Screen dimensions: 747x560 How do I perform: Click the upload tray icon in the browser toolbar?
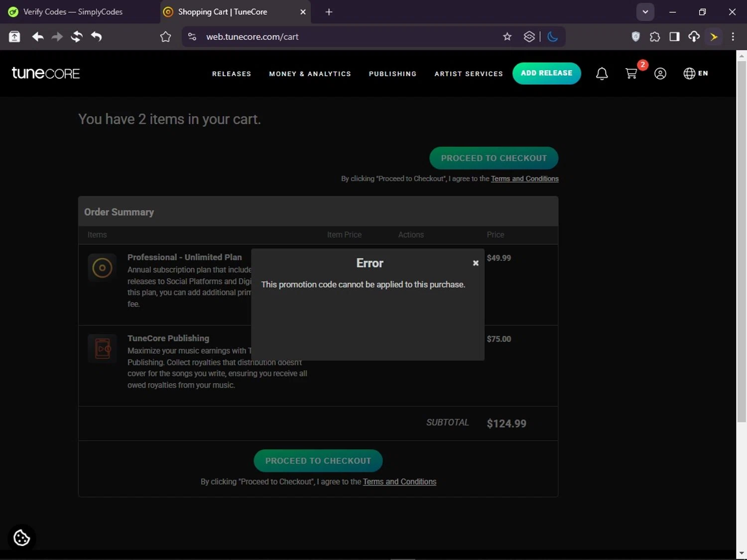[14, 36]
